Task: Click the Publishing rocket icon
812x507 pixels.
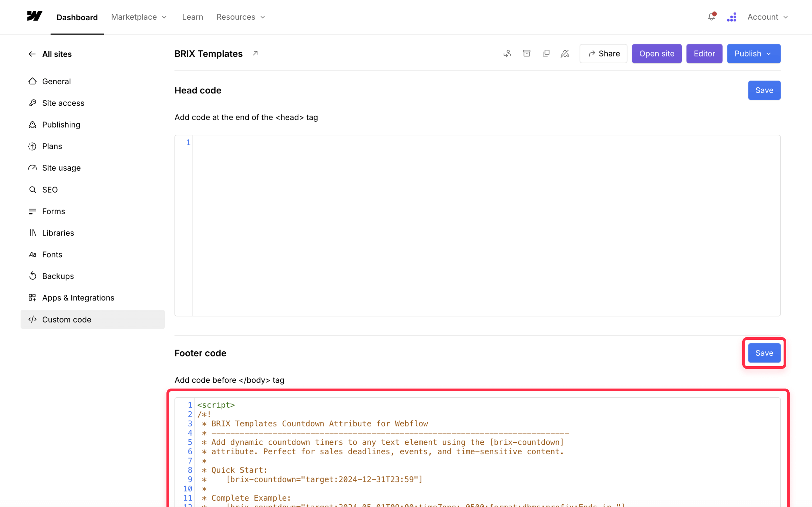Action: point(32,125)
